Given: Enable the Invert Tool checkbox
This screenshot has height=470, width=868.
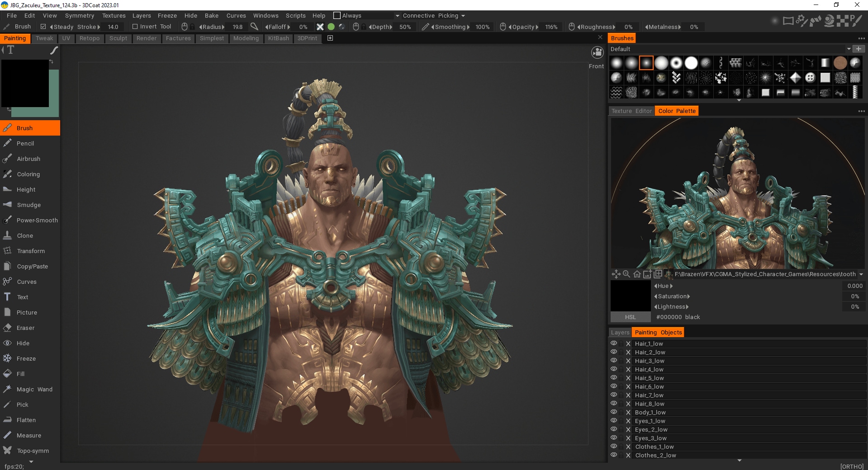Looking at the screenshot, I should (x=135, y=27).
